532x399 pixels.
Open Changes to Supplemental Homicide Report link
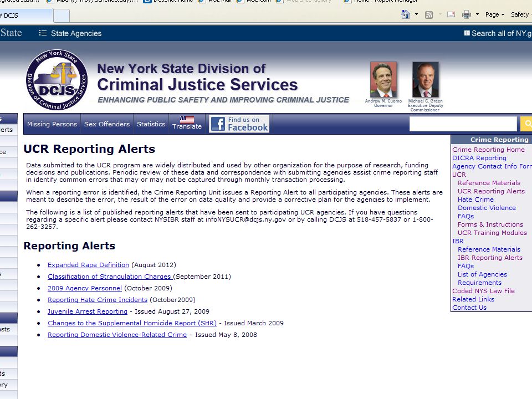pyautogui.click(x=132, y=323)
